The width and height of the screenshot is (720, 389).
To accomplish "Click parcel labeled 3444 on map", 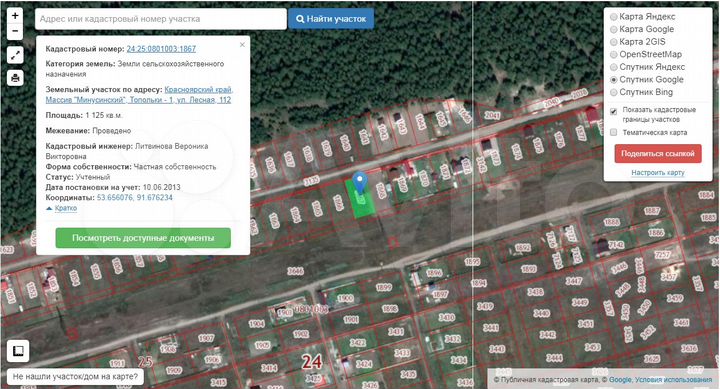I will pyautogui.click(x=554, y=357).
